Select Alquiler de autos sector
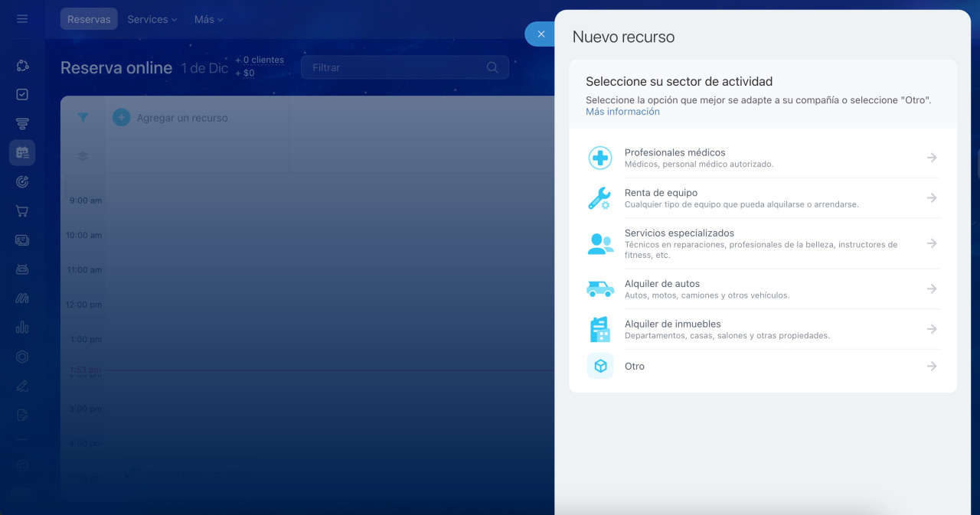 tap(661, 288)
